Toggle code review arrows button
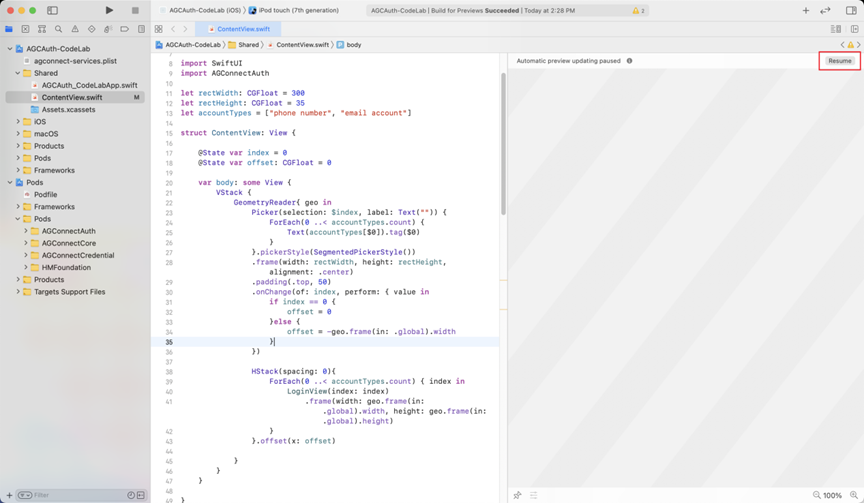864x503 pixels. tap(825, 10)
